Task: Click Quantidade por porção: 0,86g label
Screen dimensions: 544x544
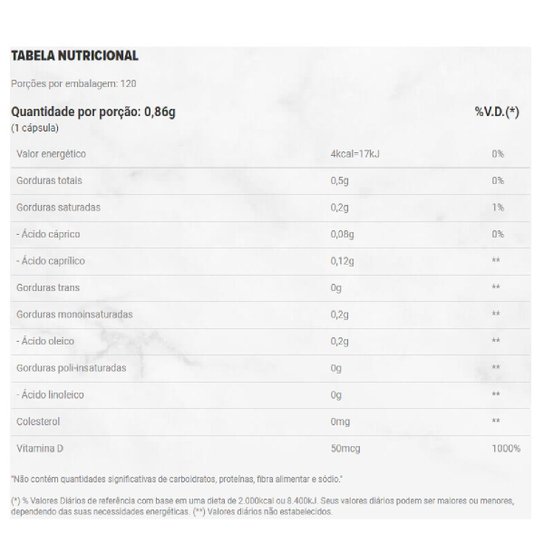Action: point(93,112)
